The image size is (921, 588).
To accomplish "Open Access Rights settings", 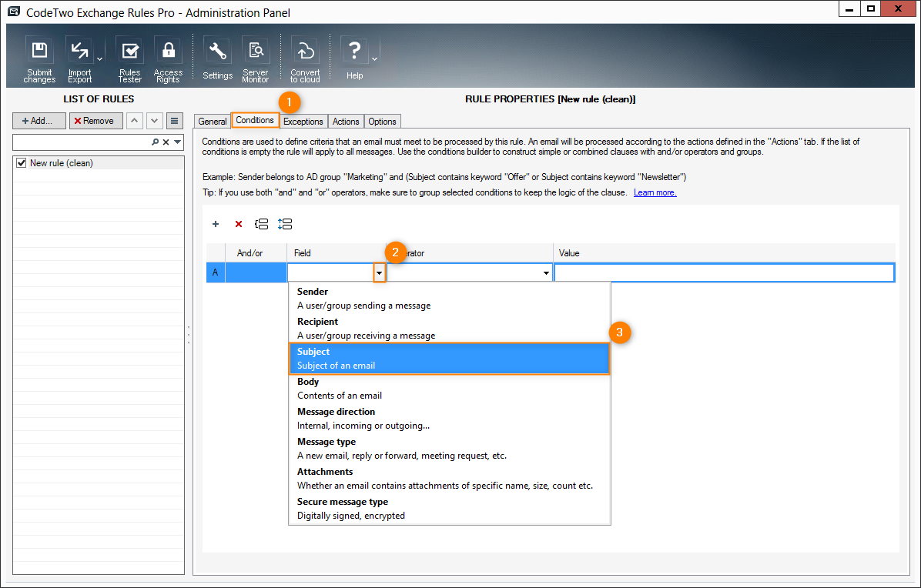I will (x=168, y=60).
